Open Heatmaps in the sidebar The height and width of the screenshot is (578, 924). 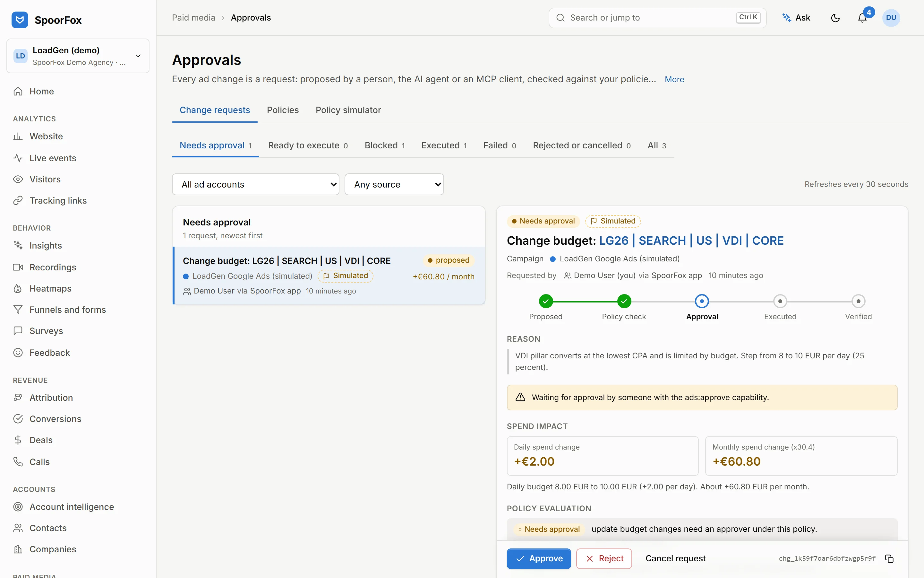pos(78,288)
